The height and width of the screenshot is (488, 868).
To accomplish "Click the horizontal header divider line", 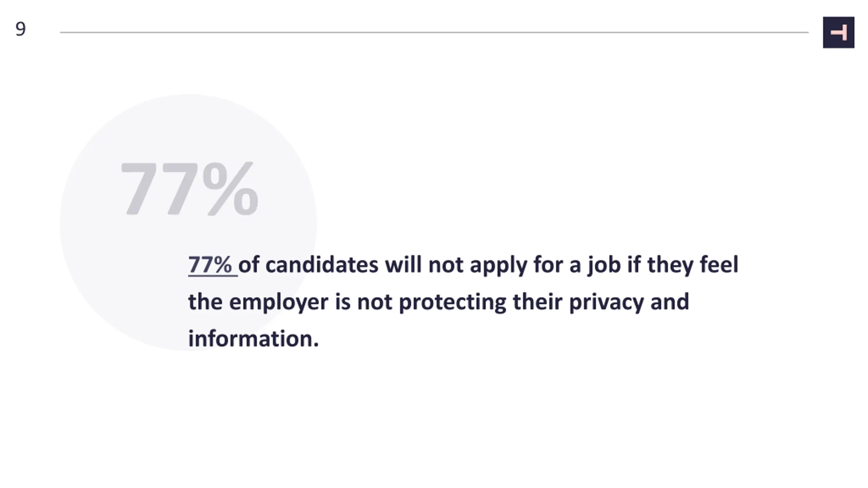I will tap(434, 33).
